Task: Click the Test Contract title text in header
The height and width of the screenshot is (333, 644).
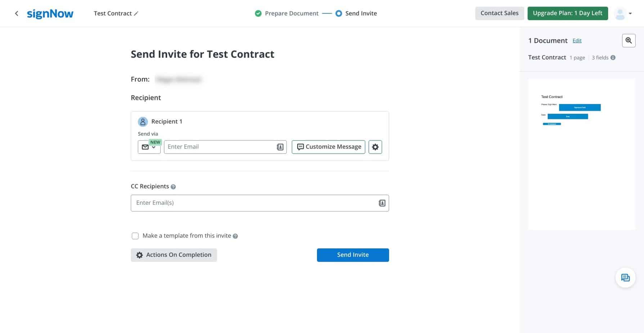Action: point(113,13)
